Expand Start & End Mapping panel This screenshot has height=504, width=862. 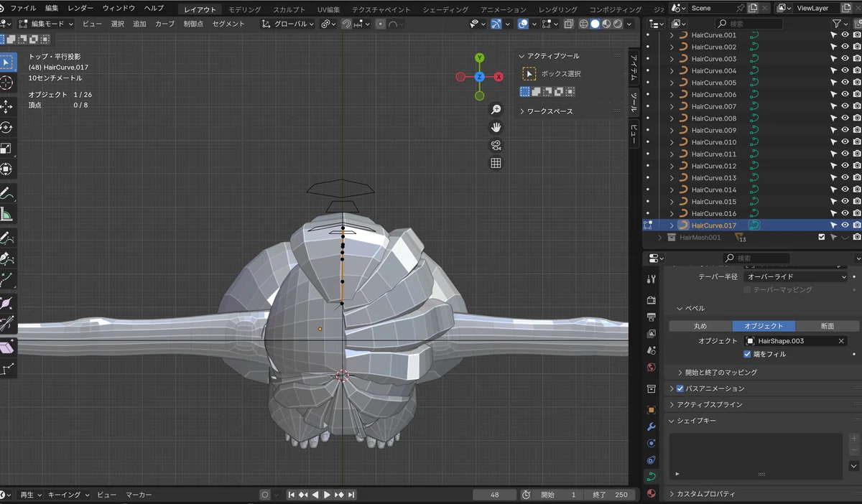coord(681,373)
